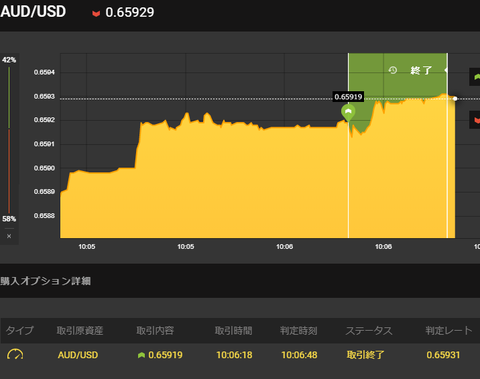Close the sentiment gauge with the X icon
The width and height of the screenshot is (480, 379).
point(9,236)
